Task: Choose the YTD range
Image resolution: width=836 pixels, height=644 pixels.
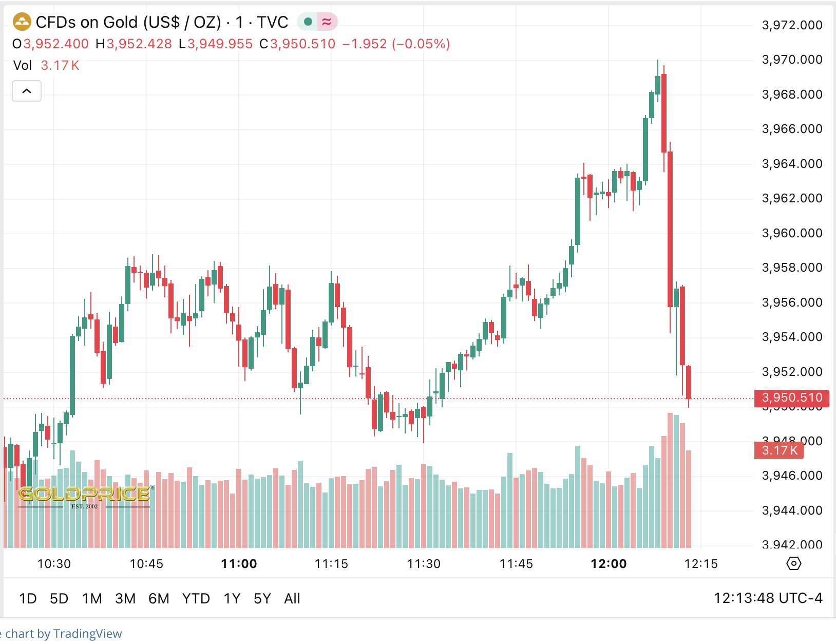Action: click(196, 598)
